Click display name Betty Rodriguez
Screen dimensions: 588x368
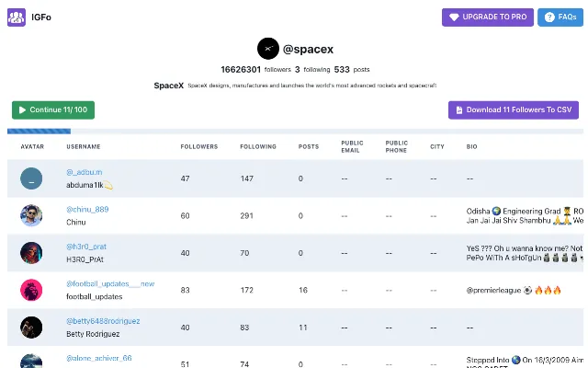(93, 334)
